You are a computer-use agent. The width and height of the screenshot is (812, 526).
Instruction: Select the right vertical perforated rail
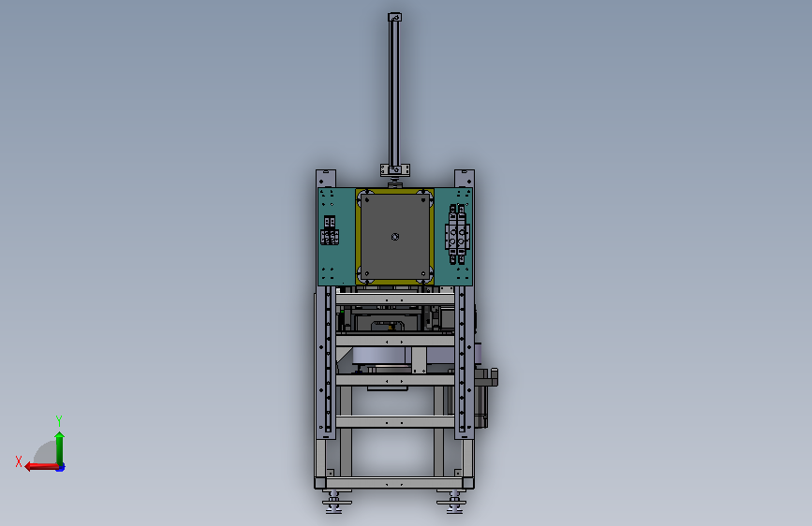(462, 358)
